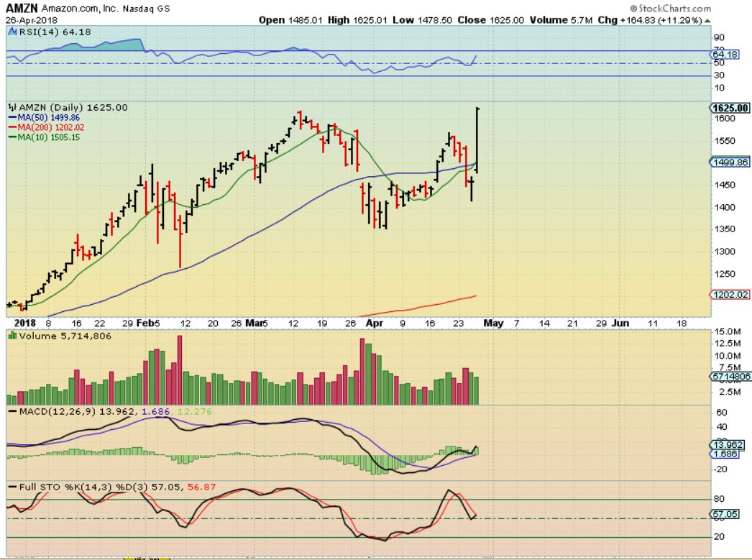The height and width of the screenshot is (560, 752).
Task: Open the StockCharts.com watermark link
Action: click(671, 8)
